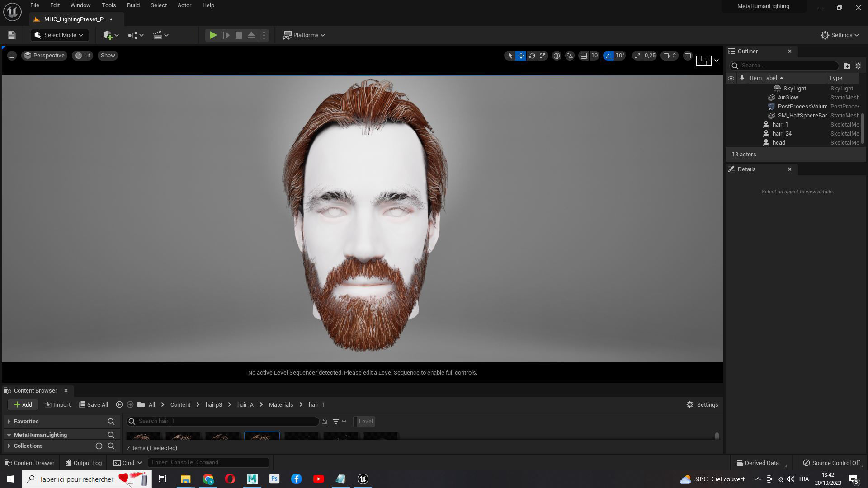Open the File menu

(35, 5)
